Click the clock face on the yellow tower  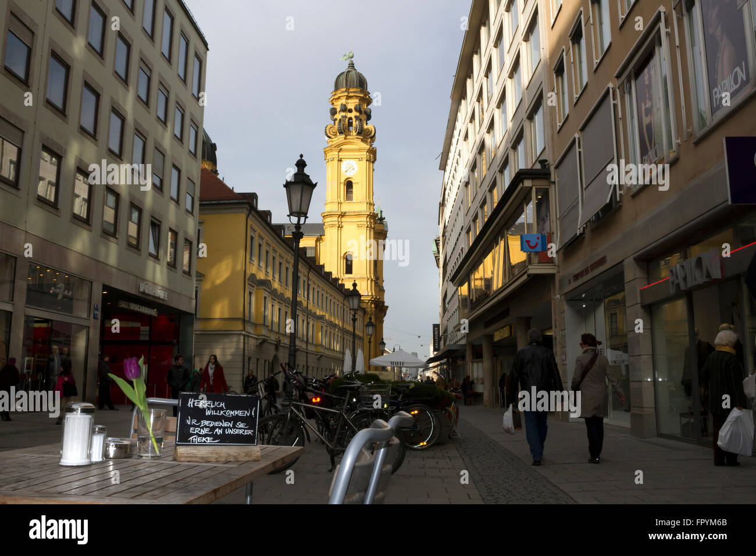[349, 167]
